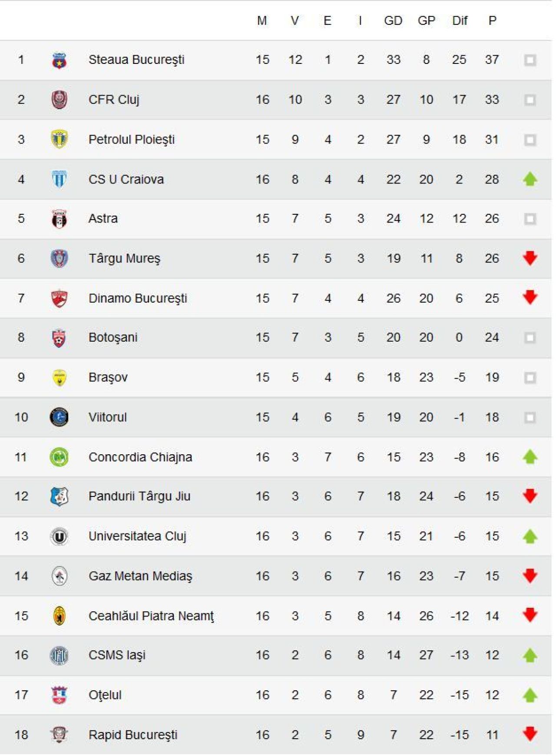
Task: Click the red down arrow for Târgu Mureș
Action: click(530, 258)
